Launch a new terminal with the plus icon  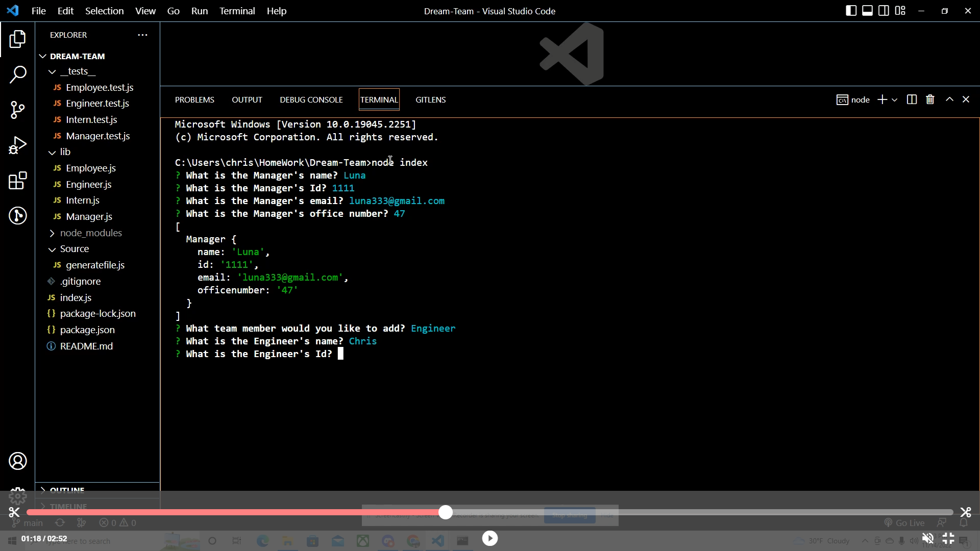click(881, 99)
